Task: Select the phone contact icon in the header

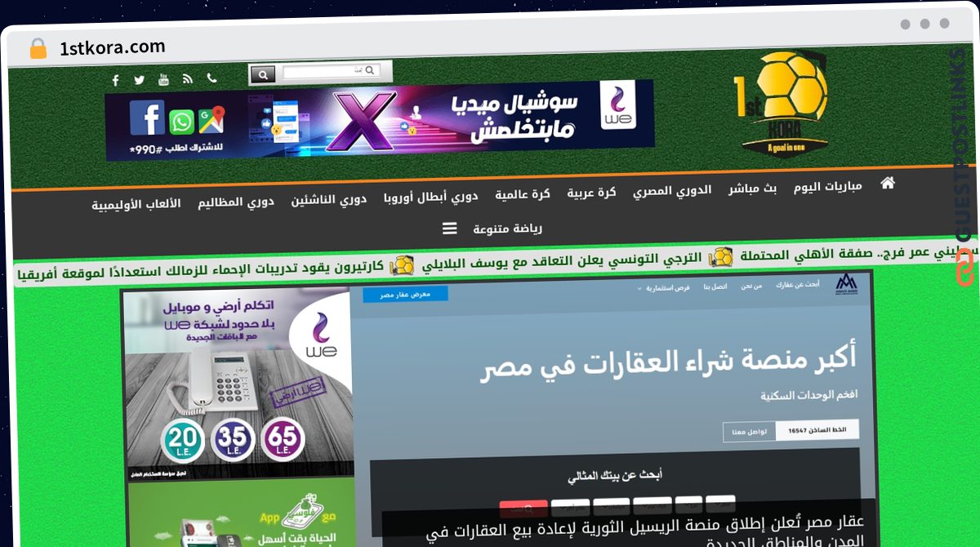Action: click(212, 76)
